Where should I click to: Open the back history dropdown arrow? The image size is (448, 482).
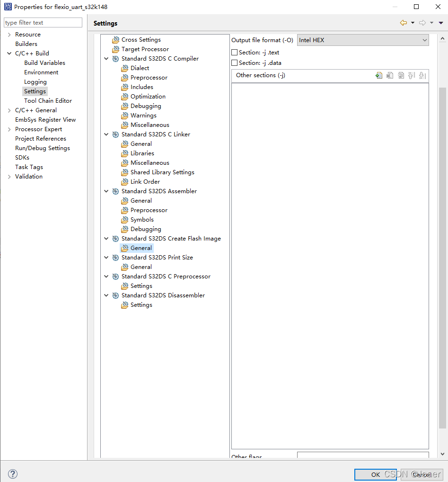click(x=413, y=23)
